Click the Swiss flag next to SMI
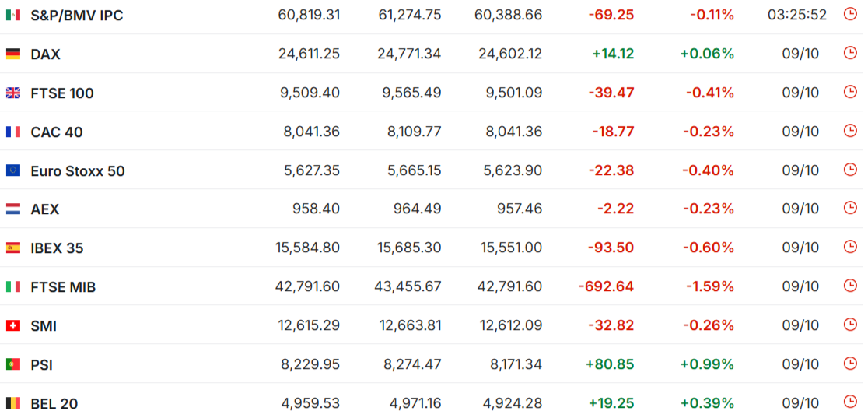868x418 pixels. pyautogui.click(x=13, y=325)
